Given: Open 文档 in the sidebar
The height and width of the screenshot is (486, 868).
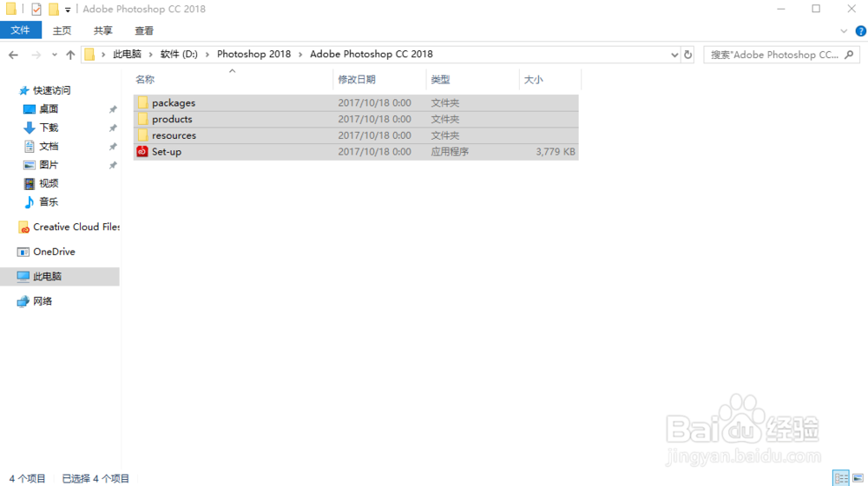Looking at the screenshot, I should pyautogui.click(x=49, y=146).
